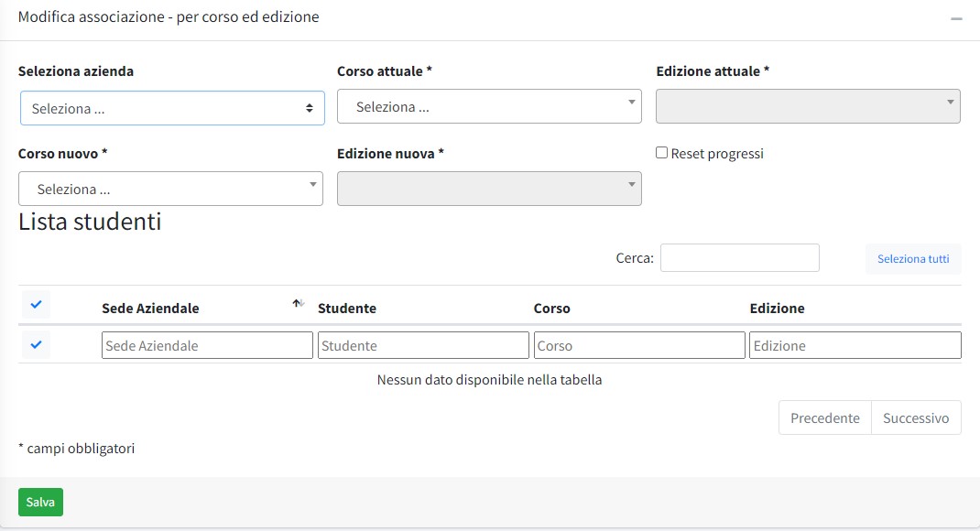This screenshot has width=980, height=531.
Task: Click the sort arrow on Sede Aziendale
Action: 298,304
